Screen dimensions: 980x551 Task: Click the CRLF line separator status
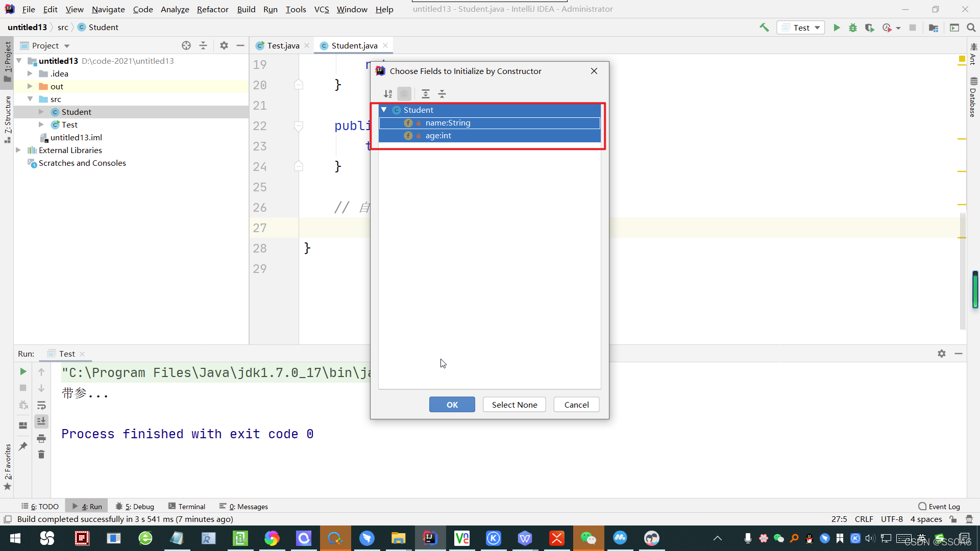(864, 519)
